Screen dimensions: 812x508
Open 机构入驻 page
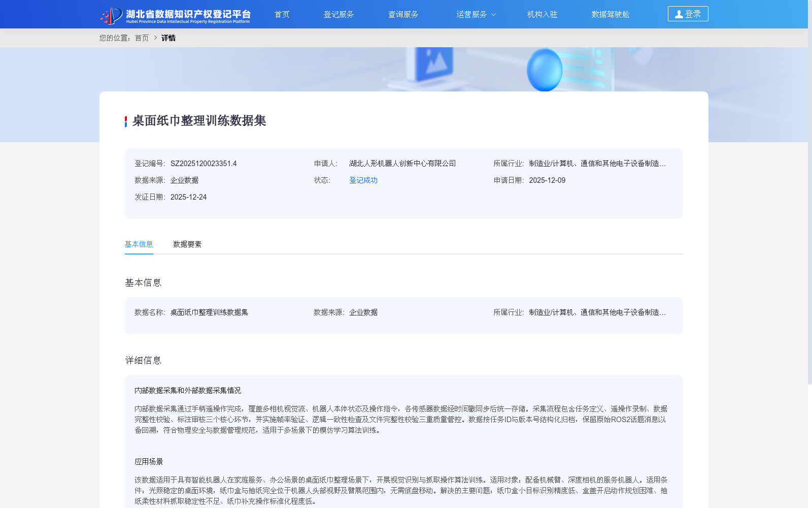click(x=542, y=14)
